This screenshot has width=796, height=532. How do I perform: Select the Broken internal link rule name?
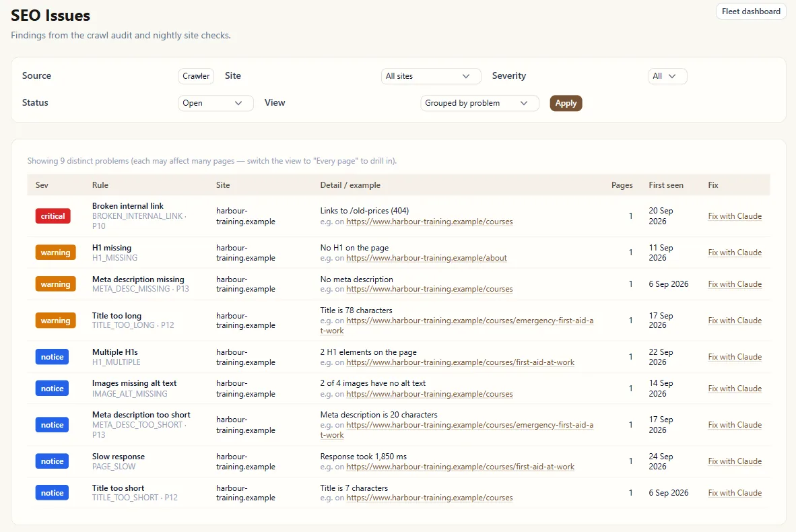click(x=128, y=205)
